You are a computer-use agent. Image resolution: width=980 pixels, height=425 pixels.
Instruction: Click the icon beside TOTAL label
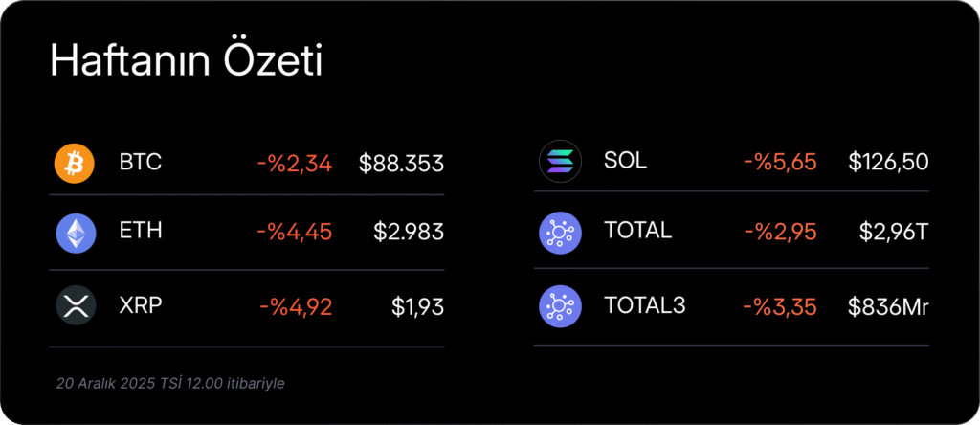coord(560,232)
